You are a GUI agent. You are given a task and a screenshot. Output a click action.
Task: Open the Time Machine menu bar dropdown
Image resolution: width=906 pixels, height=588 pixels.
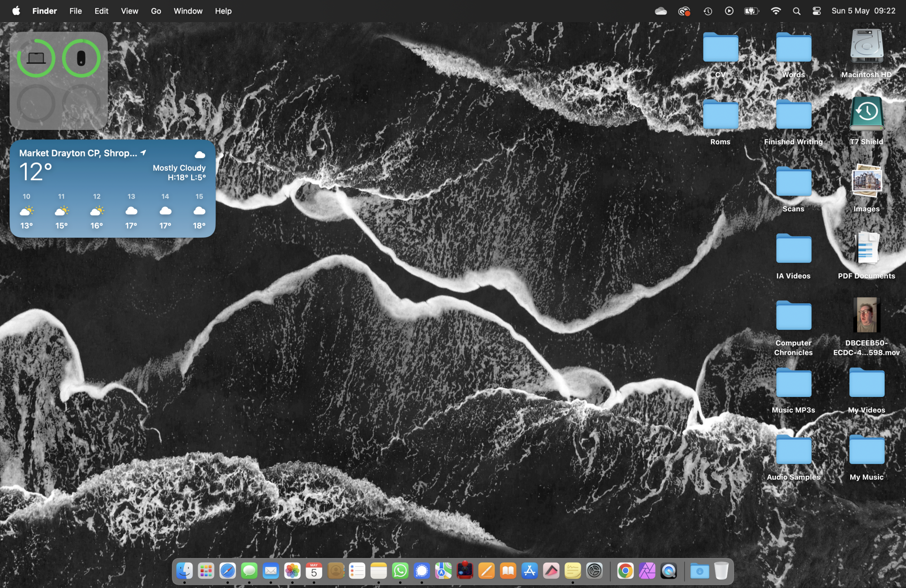708,11
